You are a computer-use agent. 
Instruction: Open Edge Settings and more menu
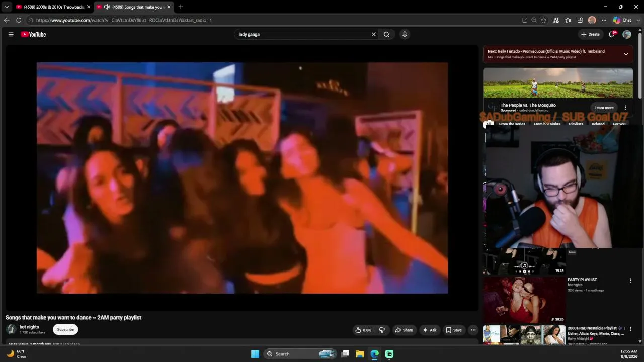pos(604,20)
